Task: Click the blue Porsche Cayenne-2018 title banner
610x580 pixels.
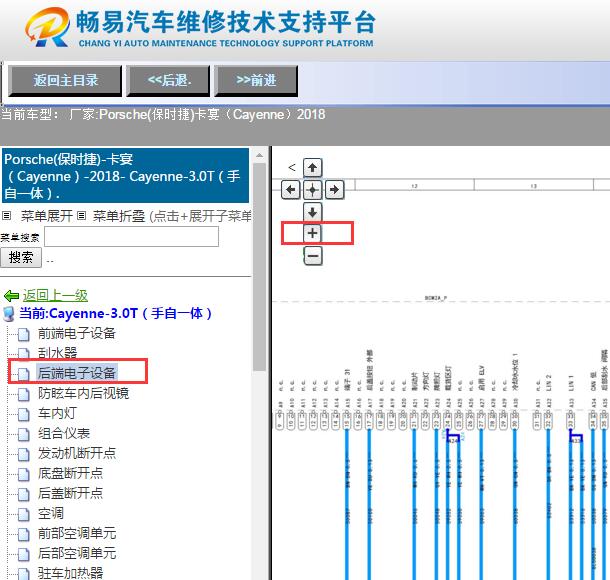Action: coord(125,175)
